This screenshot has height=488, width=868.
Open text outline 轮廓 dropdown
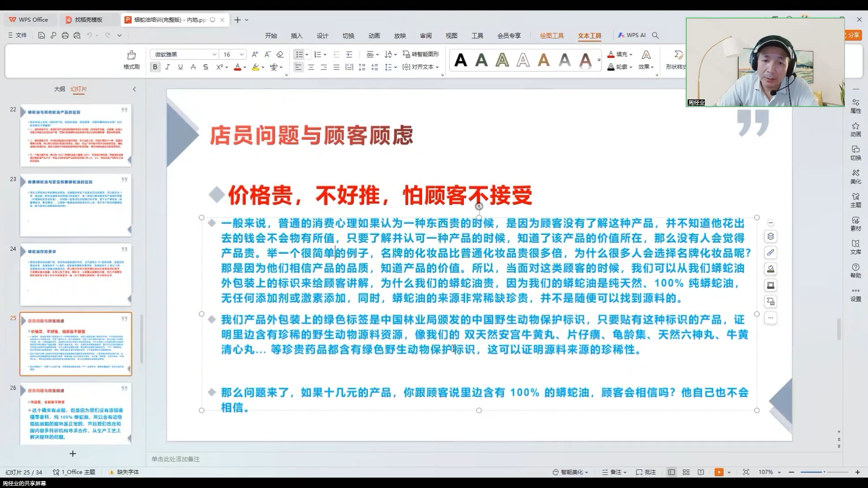(x=620, y=67)
